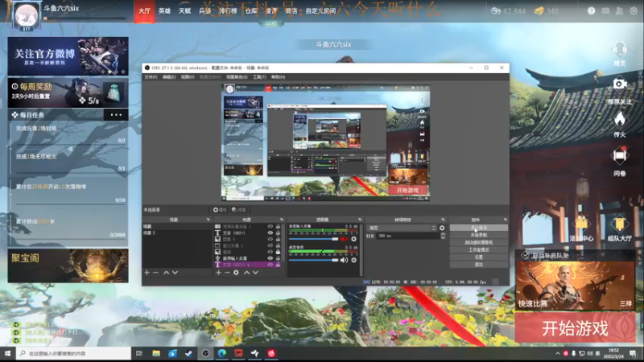Open the OBS 编辑 menu
This screenshot has width=644, height=362.
pyautogui.click(x=169, y=77)
